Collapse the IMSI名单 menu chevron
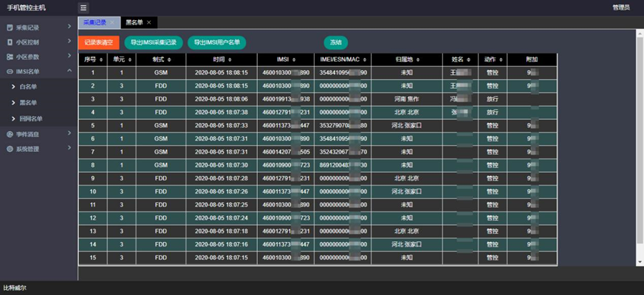The image size is (644, 295). coord(69,71)
